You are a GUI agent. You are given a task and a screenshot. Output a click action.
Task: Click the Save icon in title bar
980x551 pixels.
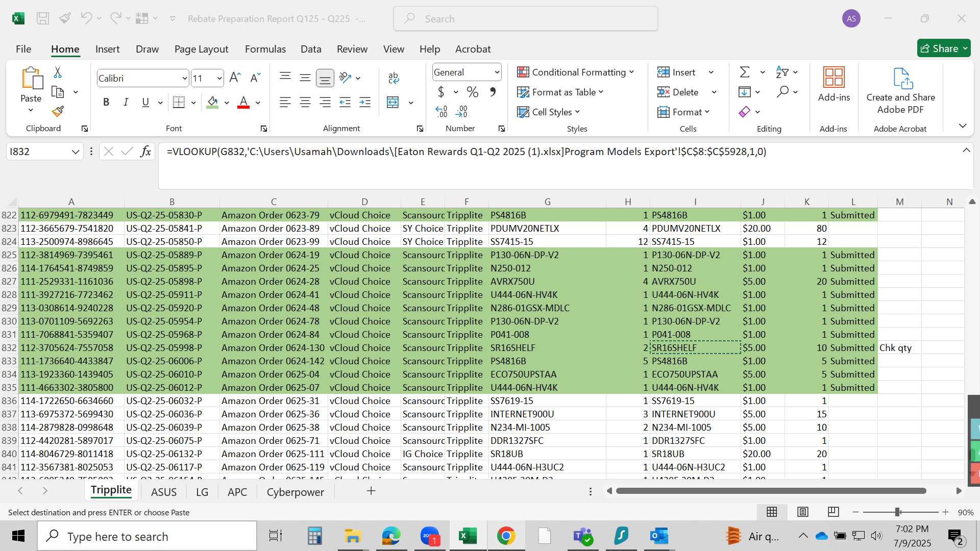pos(43,19)
